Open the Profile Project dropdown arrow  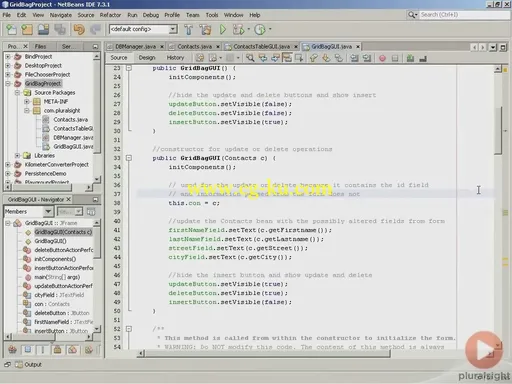click(270, 29)
